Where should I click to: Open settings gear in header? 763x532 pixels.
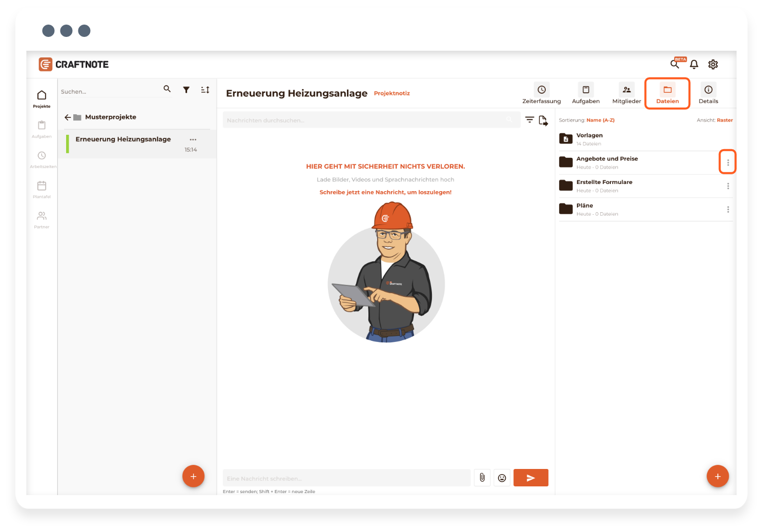point(713,65)
